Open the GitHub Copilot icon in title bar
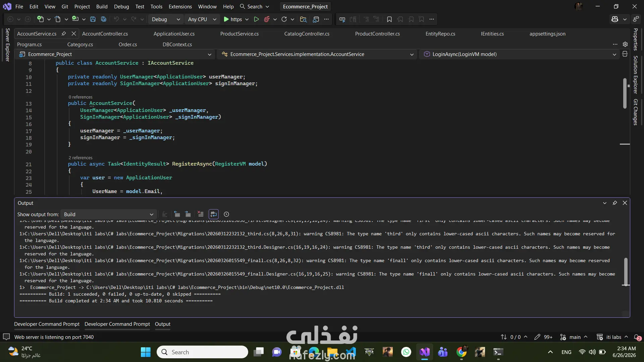 [x=614, y=19]
